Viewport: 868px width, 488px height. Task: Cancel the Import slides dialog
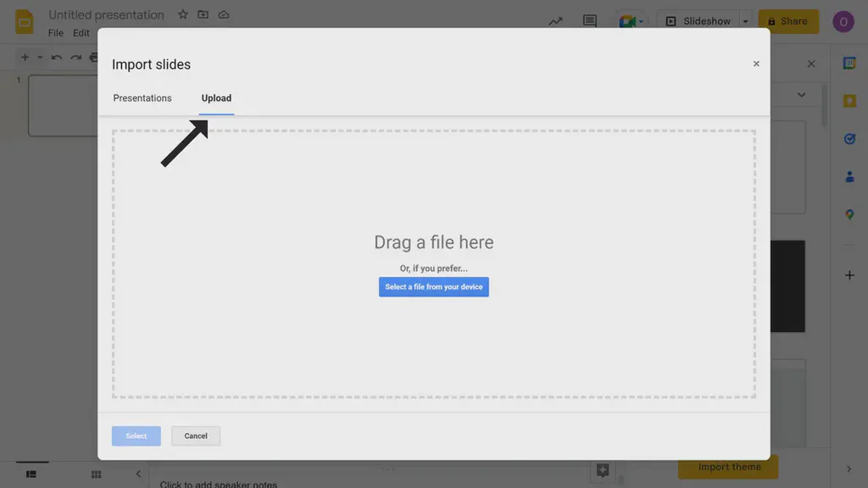(x=195, y=435)
